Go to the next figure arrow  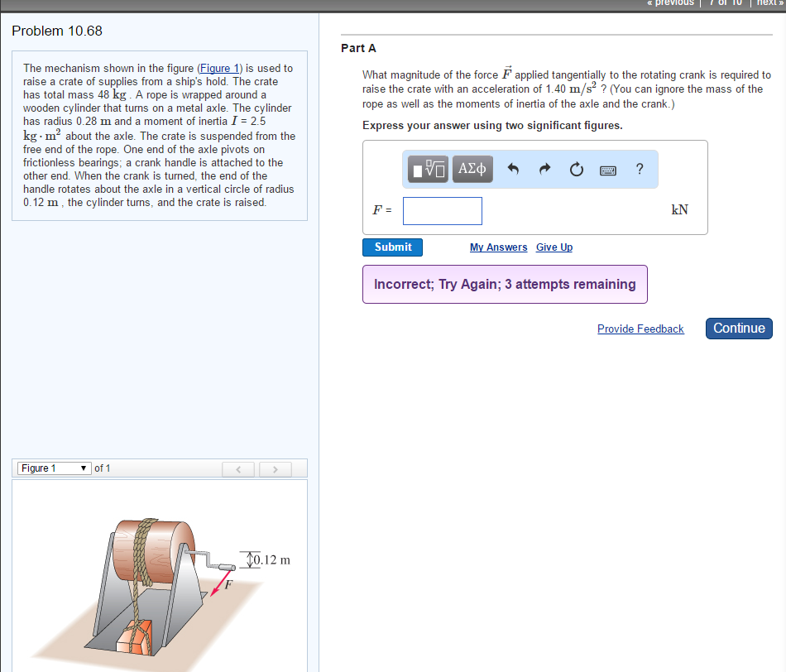(x=276, y=469)
